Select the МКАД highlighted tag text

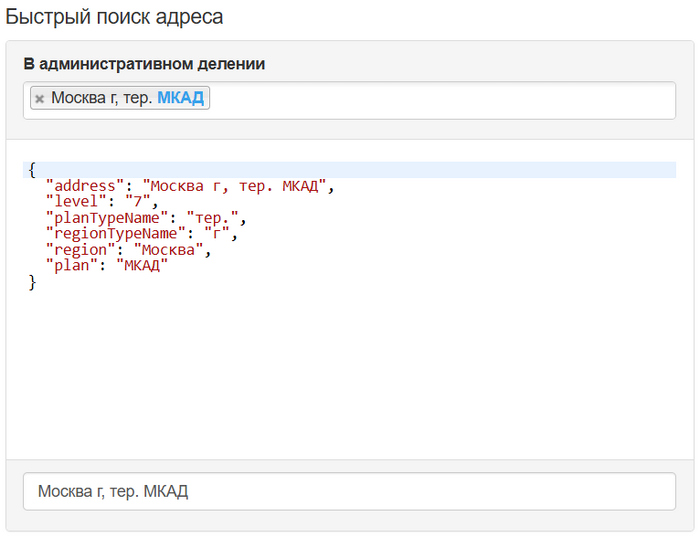tap(180, 98)
